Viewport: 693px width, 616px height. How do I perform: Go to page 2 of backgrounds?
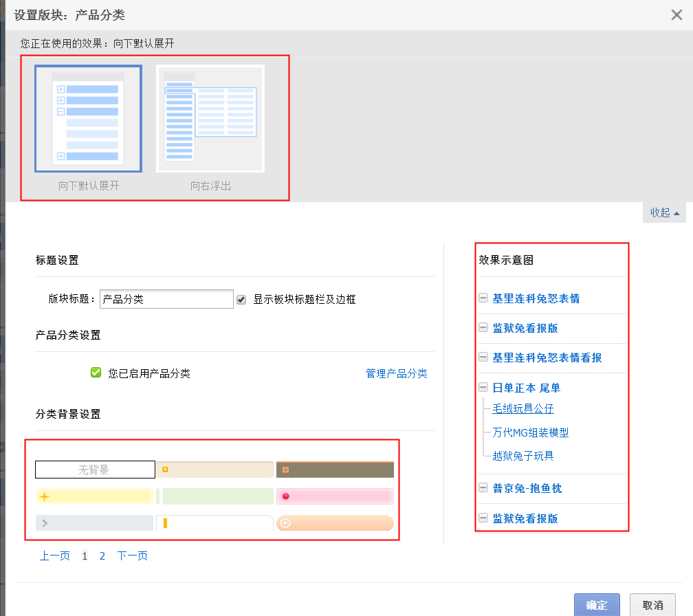pos(102,555)
